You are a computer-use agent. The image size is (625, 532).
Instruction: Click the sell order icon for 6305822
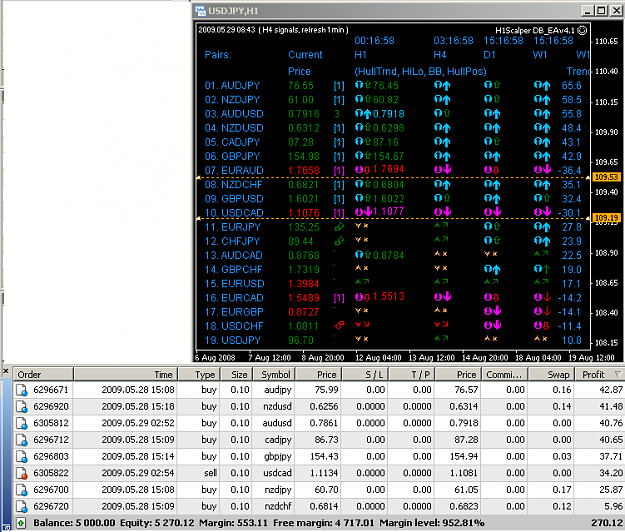pyautogui.click(x=22, y=473)
